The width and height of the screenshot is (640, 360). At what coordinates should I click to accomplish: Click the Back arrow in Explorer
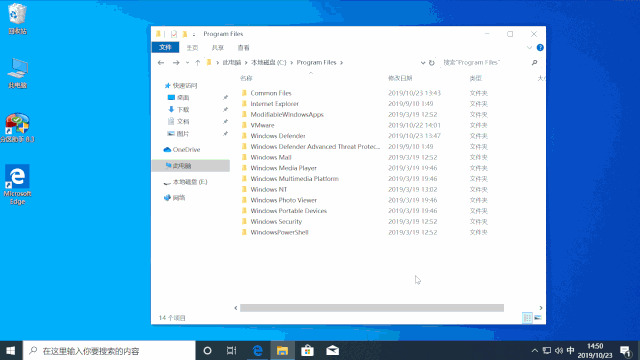161,62
